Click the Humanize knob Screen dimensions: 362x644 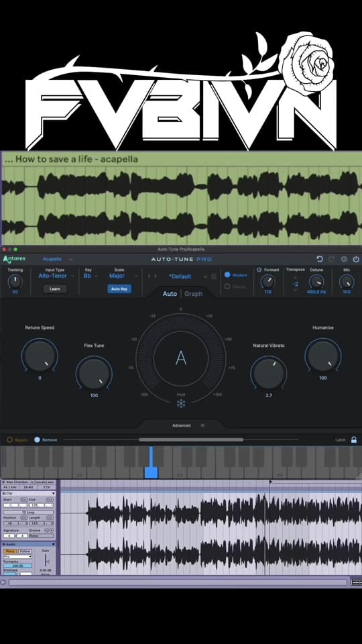coord(323,356)
